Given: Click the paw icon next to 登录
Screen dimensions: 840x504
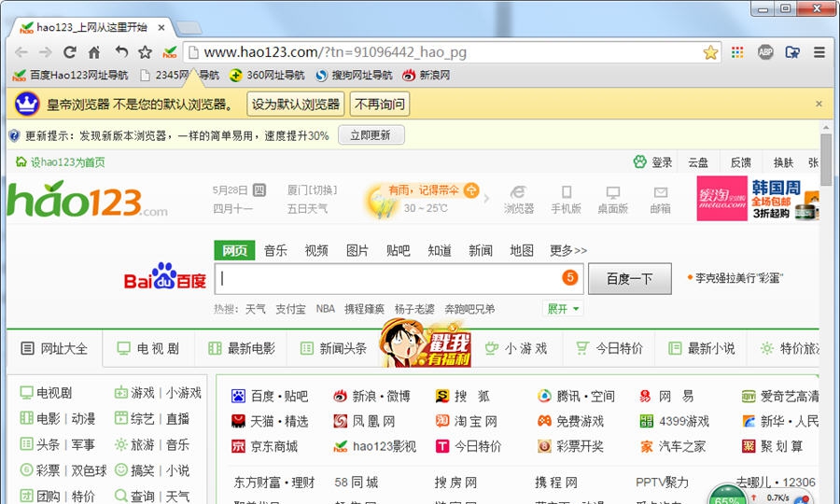Looking at the screenshot, I should [x=639, y=161].
